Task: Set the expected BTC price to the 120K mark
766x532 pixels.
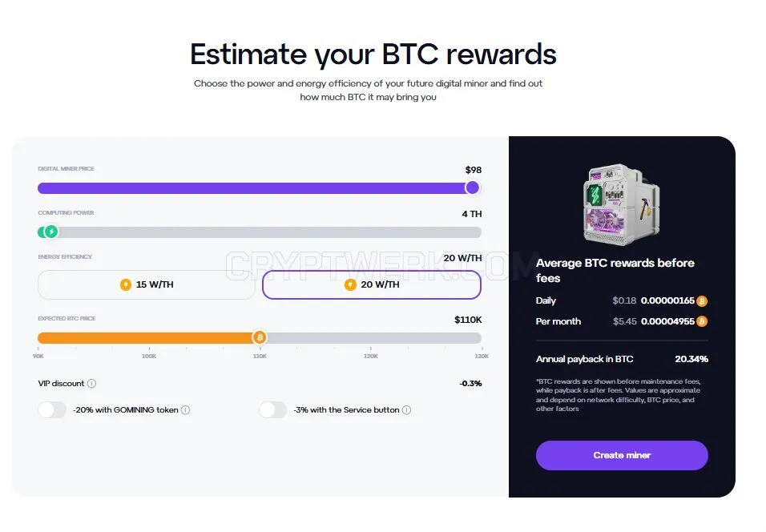Action: point(371,337)
